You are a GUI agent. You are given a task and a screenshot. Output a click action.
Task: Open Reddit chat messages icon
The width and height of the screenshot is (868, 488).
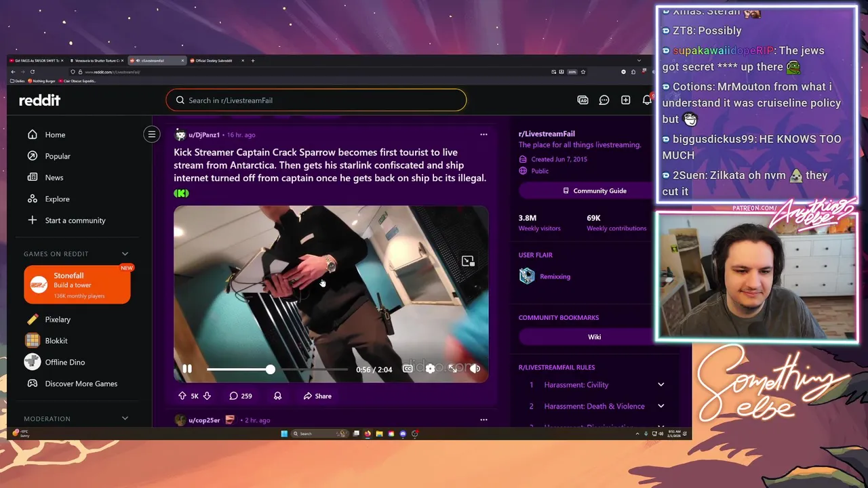tap(604, 100)
